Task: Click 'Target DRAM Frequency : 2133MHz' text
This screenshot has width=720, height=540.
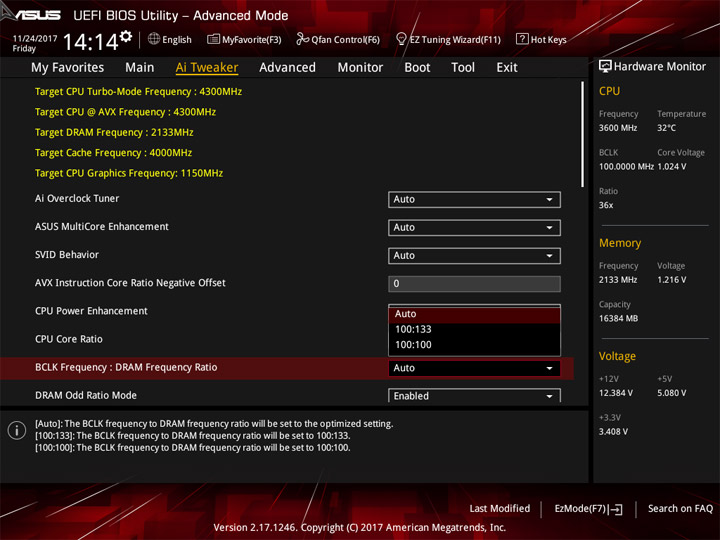Action: pyautogui.click(x=114, y=132)
